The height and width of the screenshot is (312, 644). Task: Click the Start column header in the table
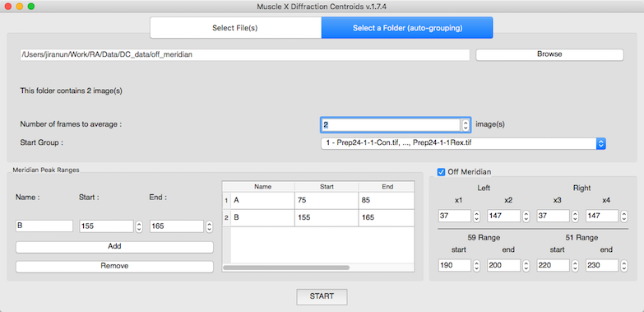(x=327, y=187)
